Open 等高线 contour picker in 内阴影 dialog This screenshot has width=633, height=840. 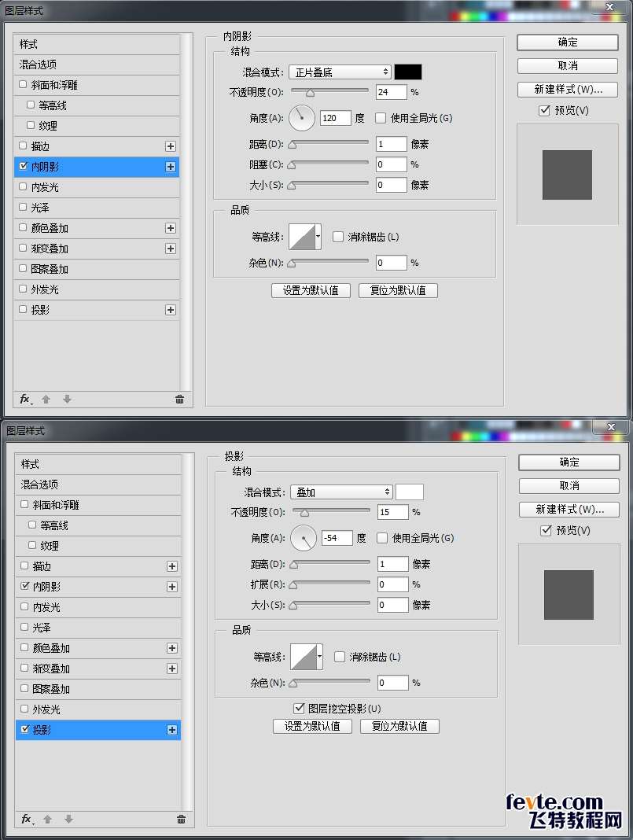coord(305,237)
